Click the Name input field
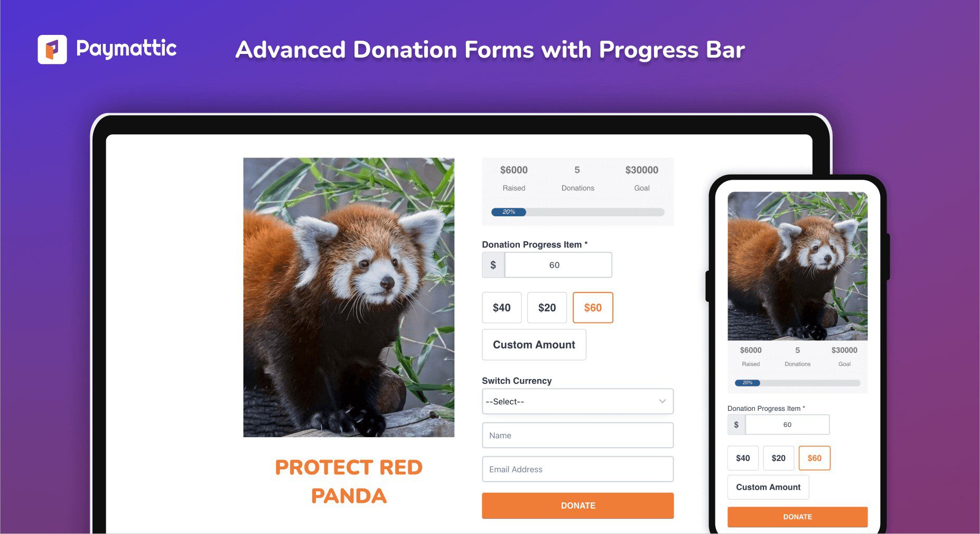This screenshot has height=534, width=980. 578,435
